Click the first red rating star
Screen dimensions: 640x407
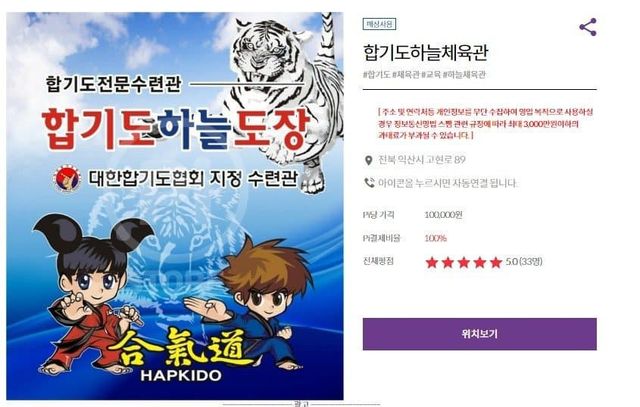431,262
